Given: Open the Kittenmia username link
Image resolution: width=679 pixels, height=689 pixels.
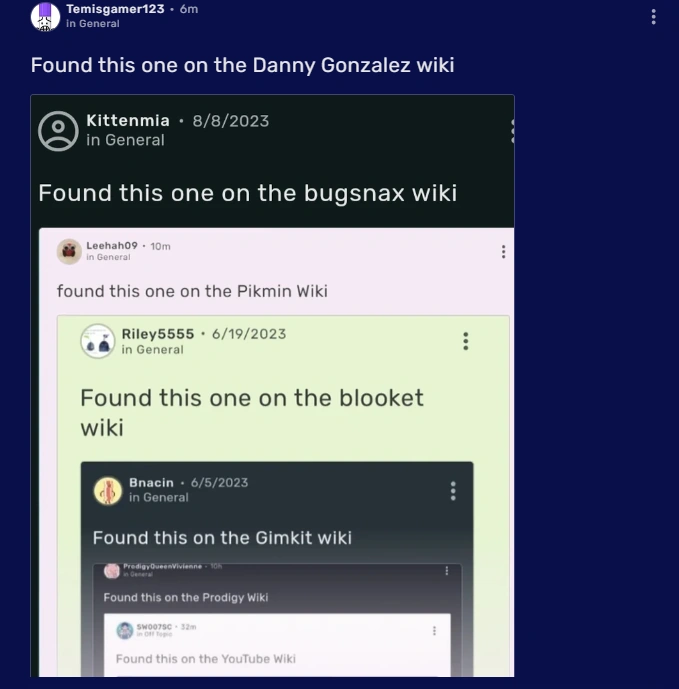Looking at the screenshot, I should click(128, 120).
